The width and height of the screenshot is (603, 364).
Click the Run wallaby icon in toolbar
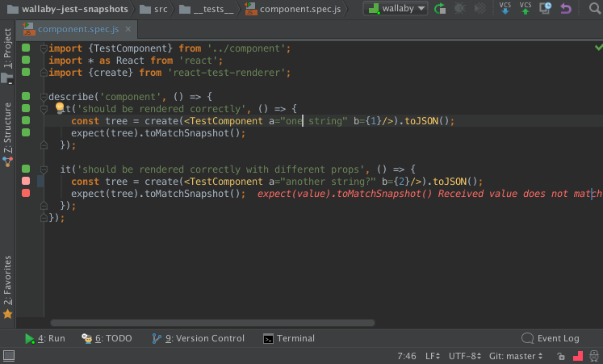point(440,8)
